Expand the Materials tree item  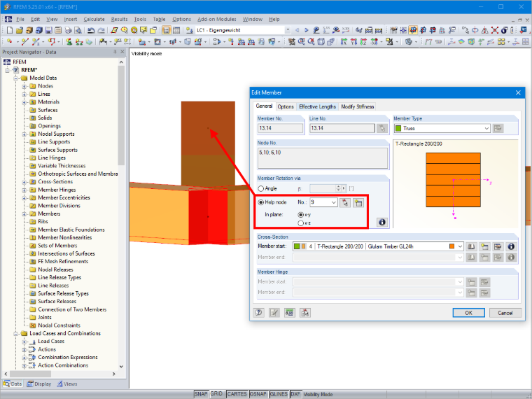(24, 102)
